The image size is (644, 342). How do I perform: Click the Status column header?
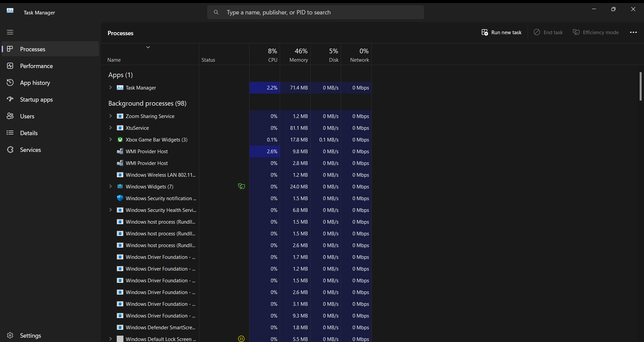click(x=224, y=55)
